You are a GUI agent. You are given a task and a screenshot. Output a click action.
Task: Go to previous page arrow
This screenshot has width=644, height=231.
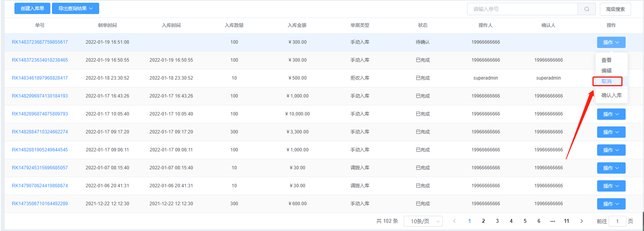coord(454,221)
